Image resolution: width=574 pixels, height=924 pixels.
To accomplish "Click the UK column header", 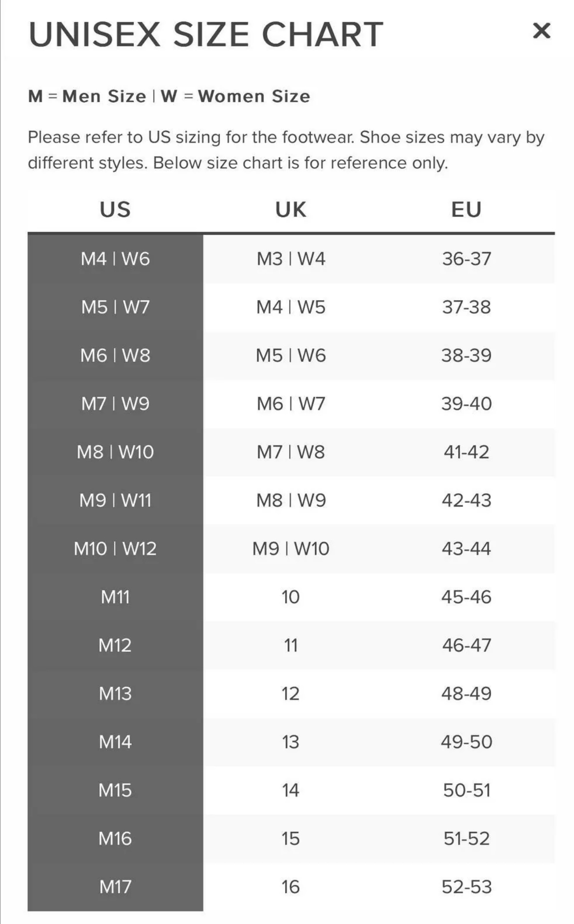I will (x=291, y=210).
